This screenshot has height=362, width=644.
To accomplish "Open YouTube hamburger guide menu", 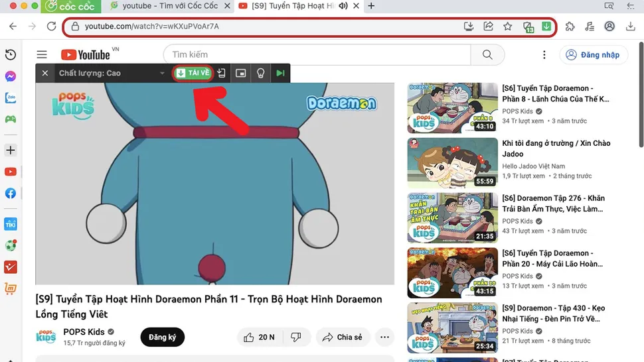I will tap(42, 55).
